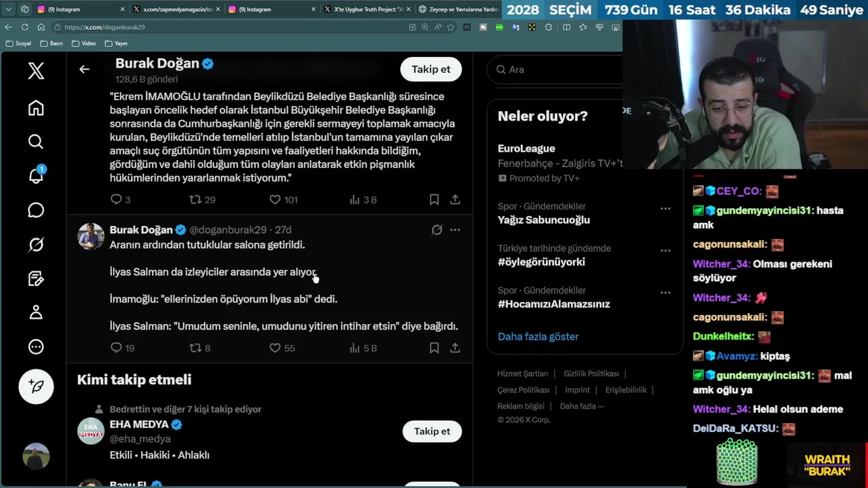Image resolution: width=868 pixels, height=488 pixels.
Task: Switch to first Instagram browser tab
Action: point(80,9)
